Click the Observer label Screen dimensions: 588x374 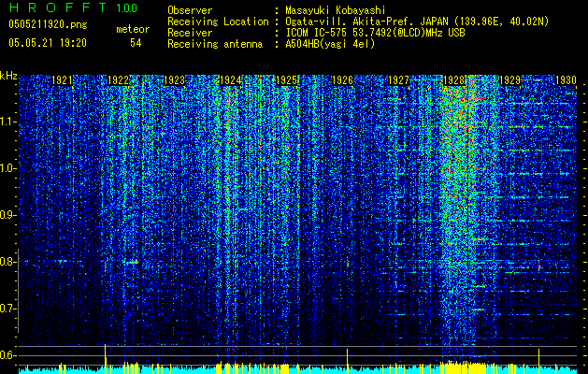click(190, 11)
